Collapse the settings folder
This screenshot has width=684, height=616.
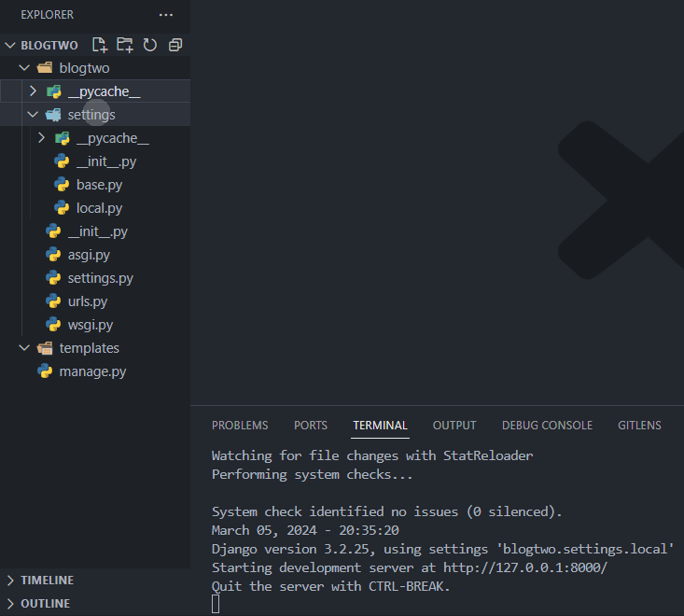[x=91, y=115]
